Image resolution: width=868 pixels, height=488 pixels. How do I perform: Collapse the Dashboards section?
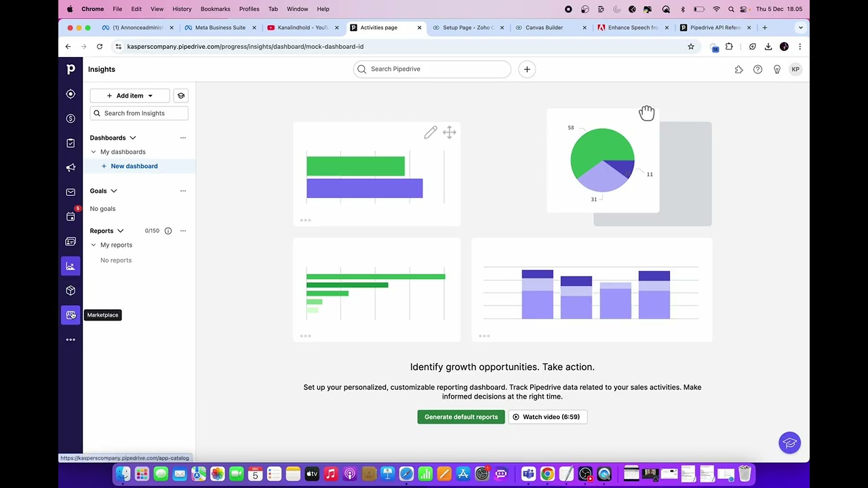tap(133, 138)
